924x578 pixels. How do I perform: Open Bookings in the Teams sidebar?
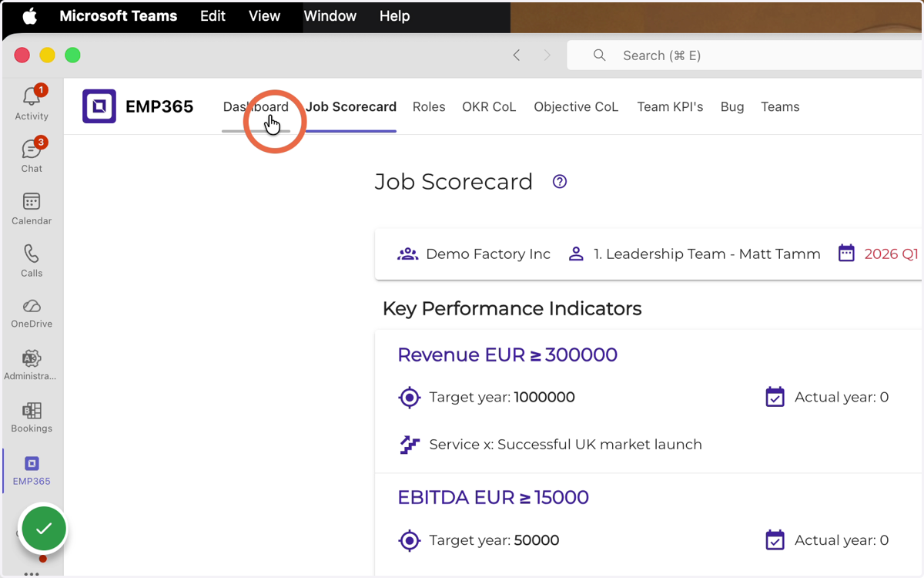tap(32, 417)
